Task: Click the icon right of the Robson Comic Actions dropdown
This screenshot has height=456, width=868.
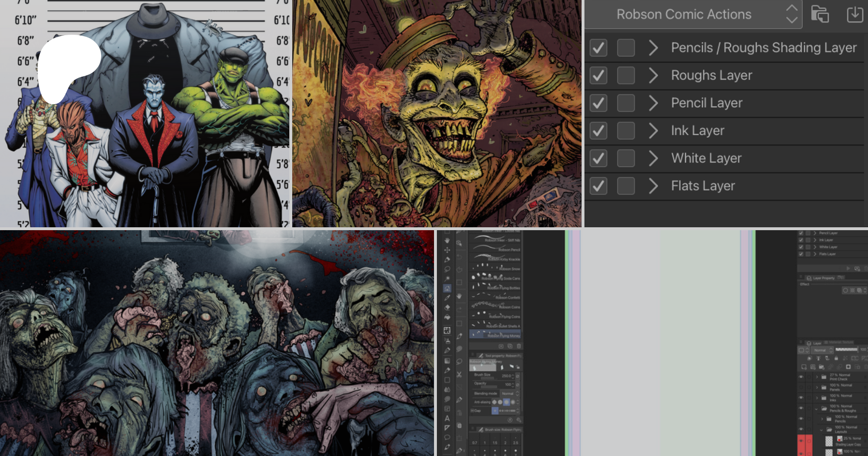Action: pos(820,14)
